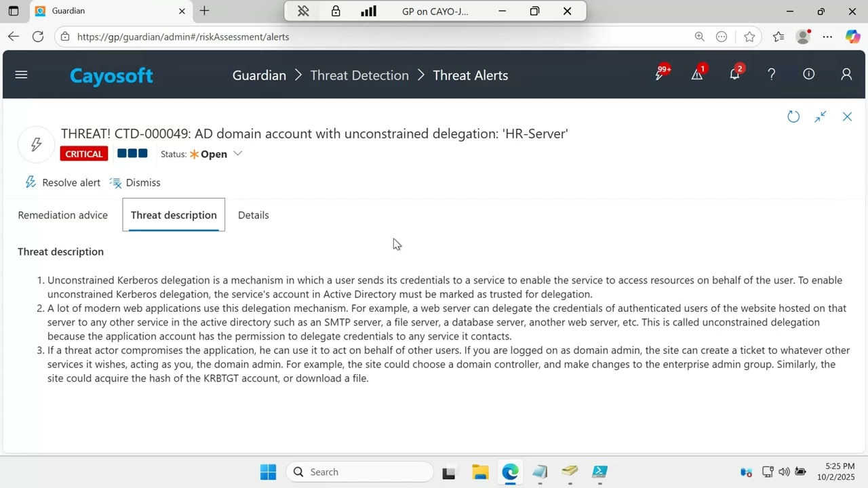Open threat alerts lightning icon with 99+ badge

660,73
